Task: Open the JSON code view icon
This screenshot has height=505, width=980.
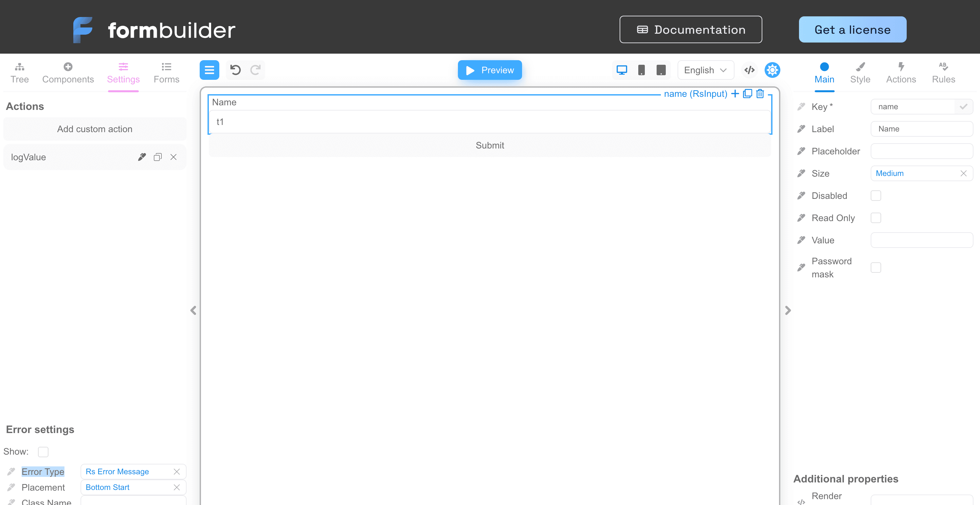Action: (x=749, y=70)
